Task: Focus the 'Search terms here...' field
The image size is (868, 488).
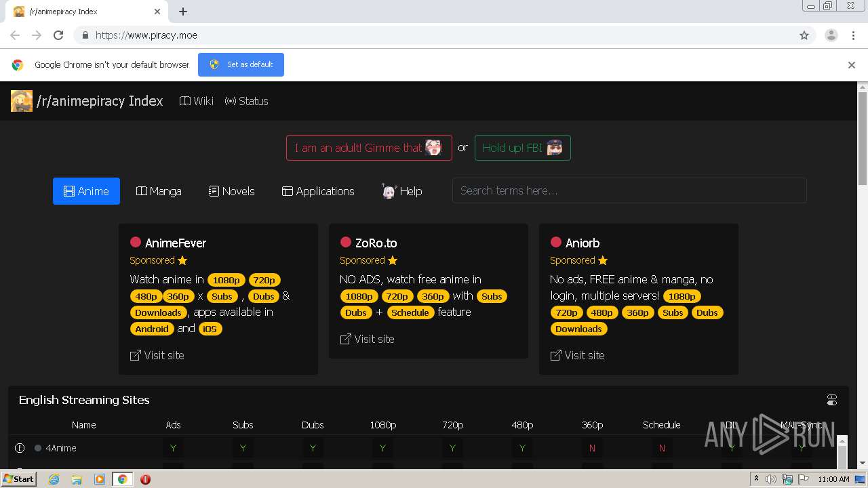Action: [x=629, y=190]
